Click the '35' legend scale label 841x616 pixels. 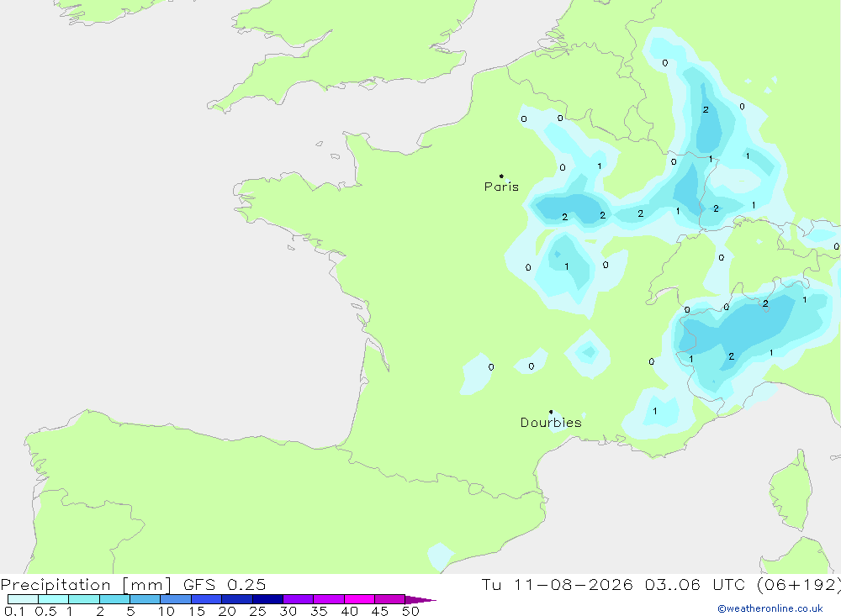pyautogui.click(x=319, y=611)
